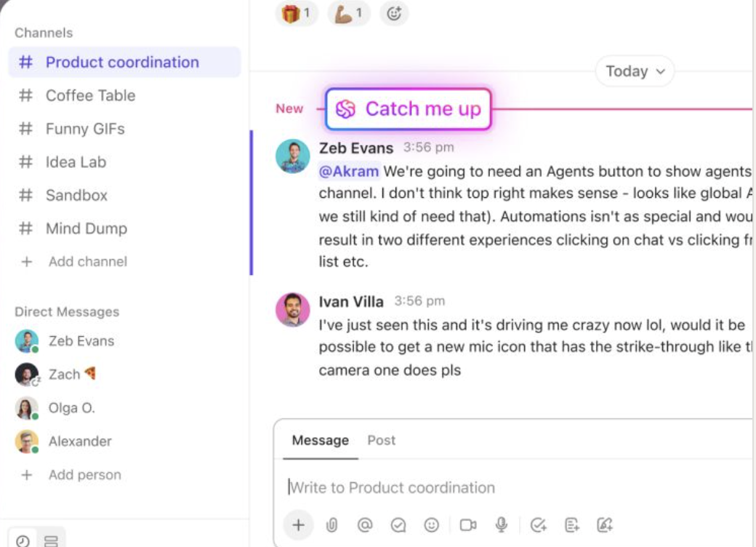Screen dimensions: 756x547
Task: Expand the Direct Messages section
Action: [67, 311]
